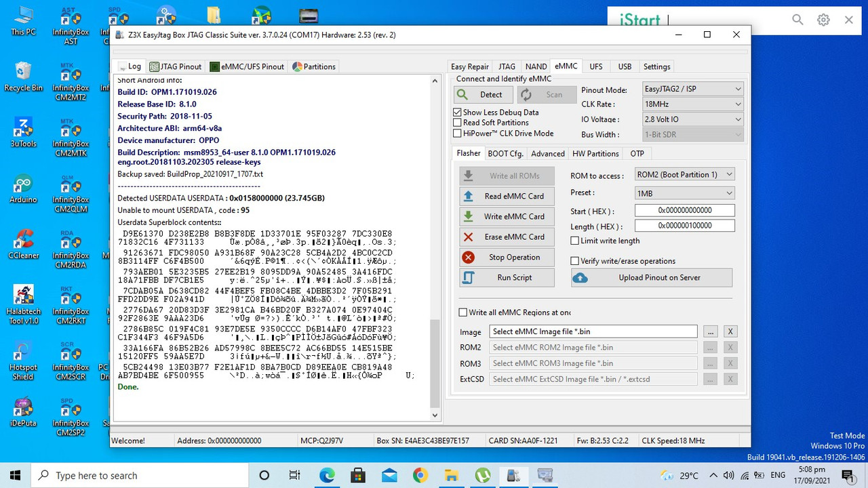Open InfinityBox CM2QLM desktop icon
Image resolution: width=868 pixels, height=488 pixels.
pos(71,193)
